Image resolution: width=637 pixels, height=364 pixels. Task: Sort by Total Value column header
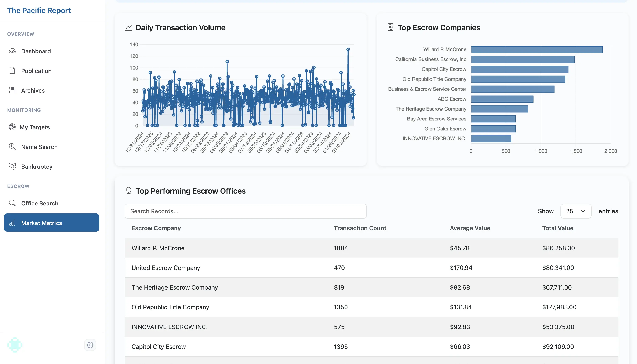[558, 228]
